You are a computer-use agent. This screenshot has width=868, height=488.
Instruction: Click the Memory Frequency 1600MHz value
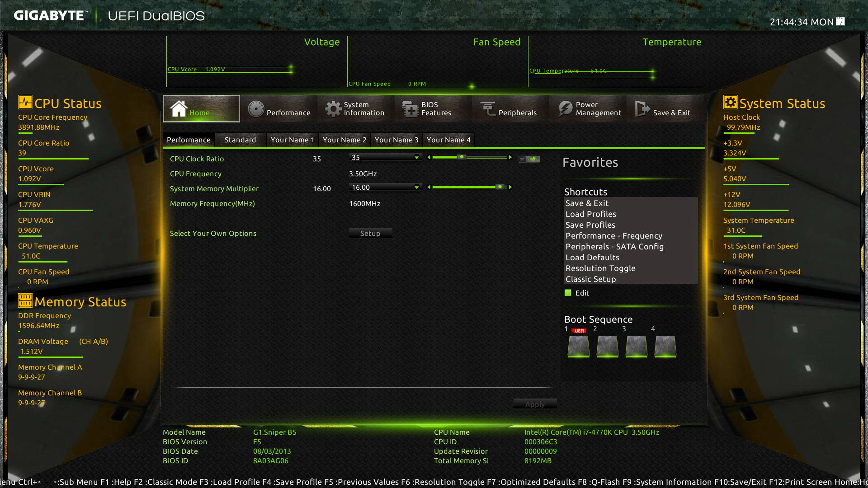pos(365,204)
